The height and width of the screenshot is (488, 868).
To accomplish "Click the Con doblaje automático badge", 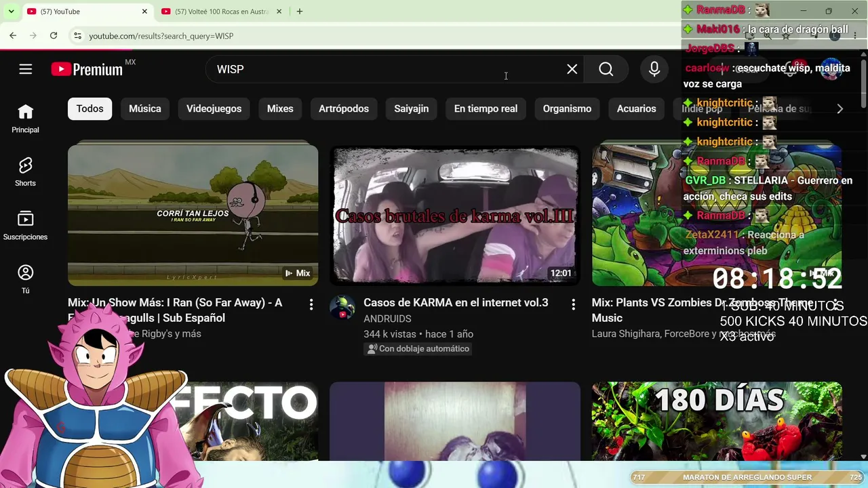I will tap(418, 349).
